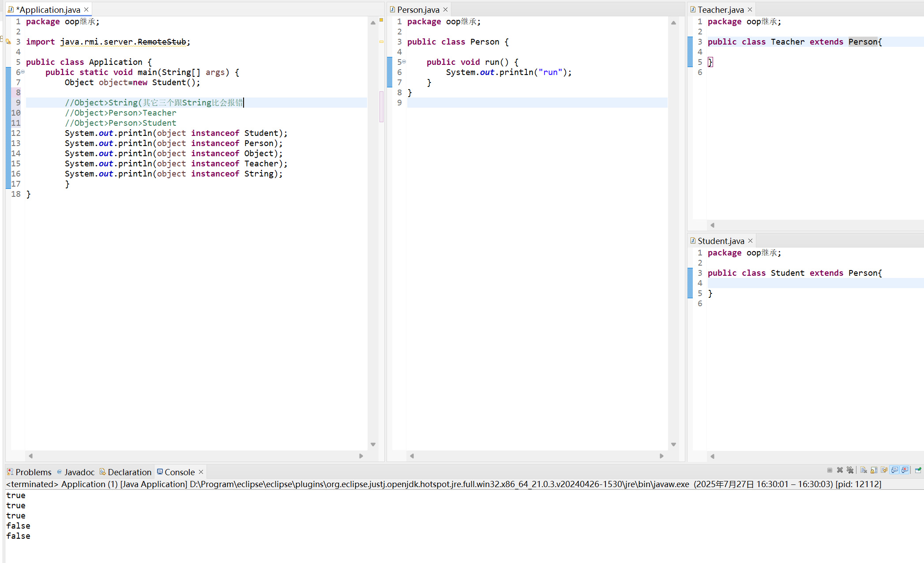Toggle Word Wrap in the Console
The width and height of the screenshot is (924, 563).
click(x=884, y=470)
